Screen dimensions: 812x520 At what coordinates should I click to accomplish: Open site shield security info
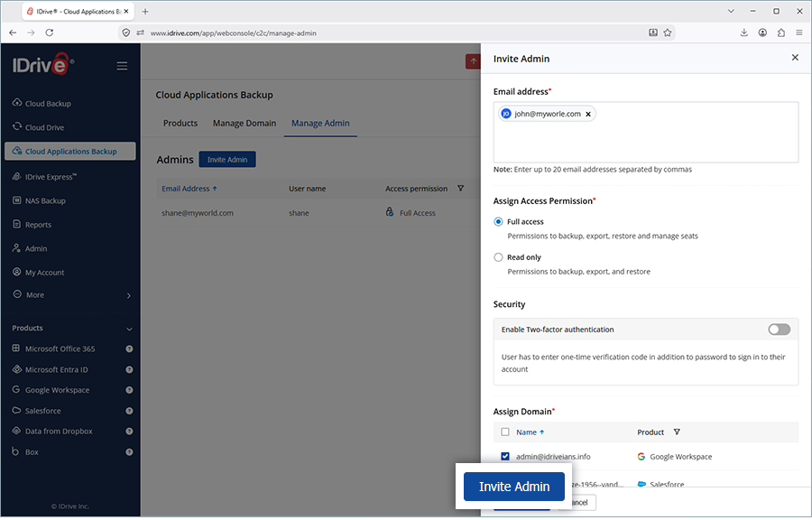click(x=125, y=32)
